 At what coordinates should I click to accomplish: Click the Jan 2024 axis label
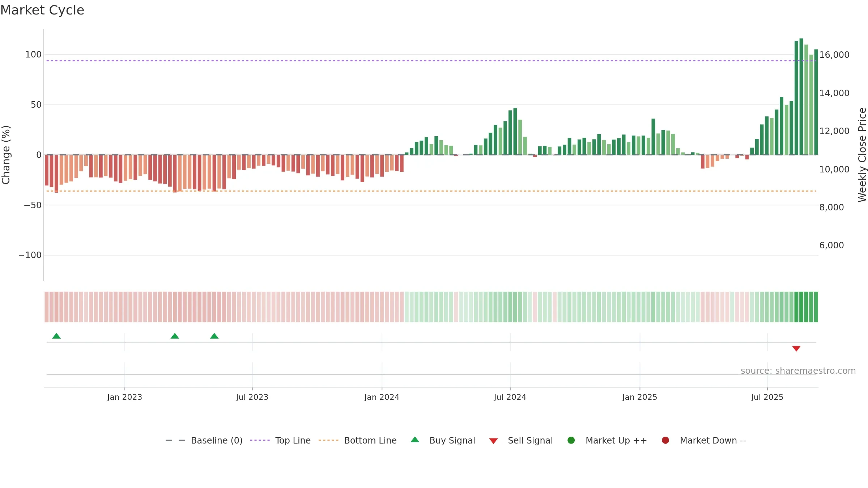[x=382, y=397]
